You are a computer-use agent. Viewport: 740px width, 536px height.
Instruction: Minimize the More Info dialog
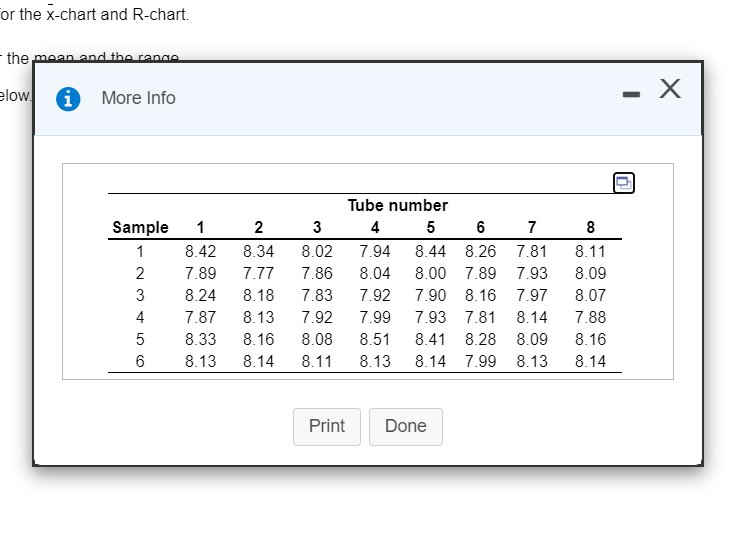[x=630, y=94]
